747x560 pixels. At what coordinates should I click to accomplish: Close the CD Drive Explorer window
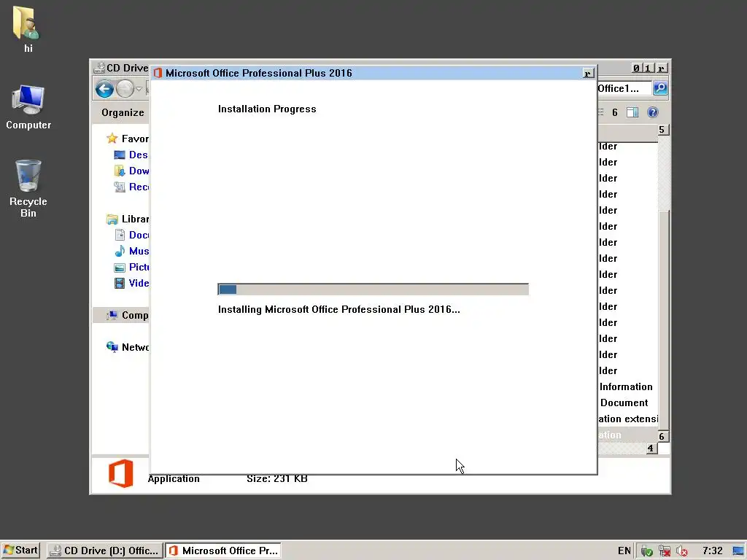tap(661, 68)
